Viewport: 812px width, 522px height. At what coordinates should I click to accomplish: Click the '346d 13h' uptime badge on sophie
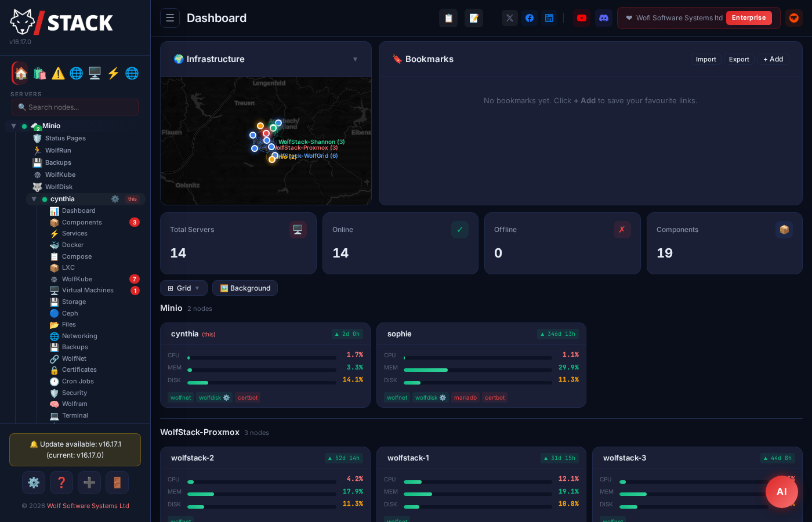(x=558, y=334)
